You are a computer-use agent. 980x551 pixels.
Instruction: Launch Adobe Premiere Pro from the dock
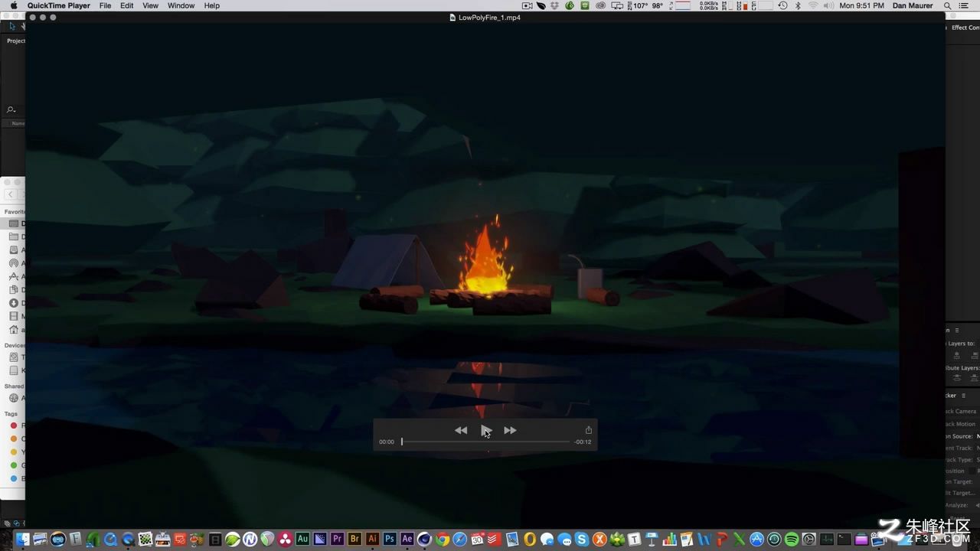(337, 539)
